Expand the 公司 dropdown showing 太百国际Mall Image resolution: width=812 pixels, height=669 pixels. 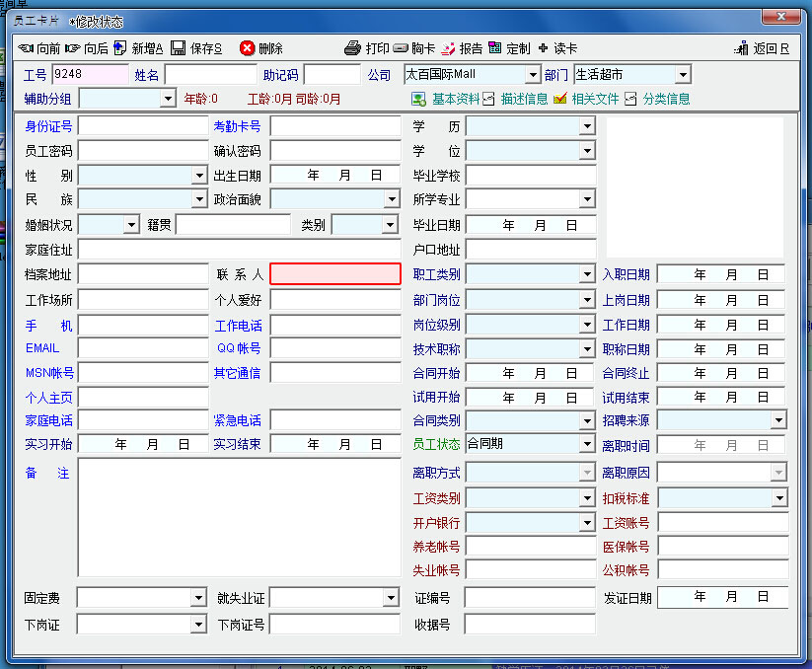click(533, 75)
